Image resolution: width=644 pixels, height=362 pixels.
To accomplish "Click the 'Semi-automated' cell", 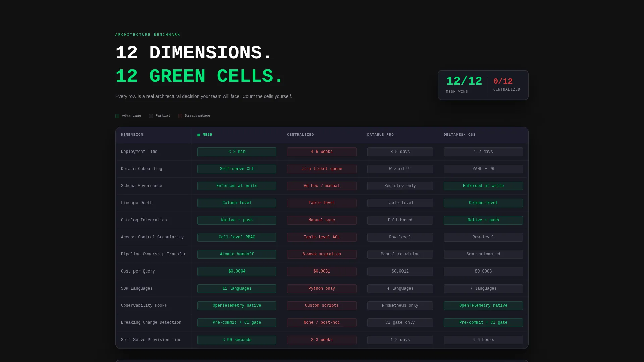I will [483, 254].
